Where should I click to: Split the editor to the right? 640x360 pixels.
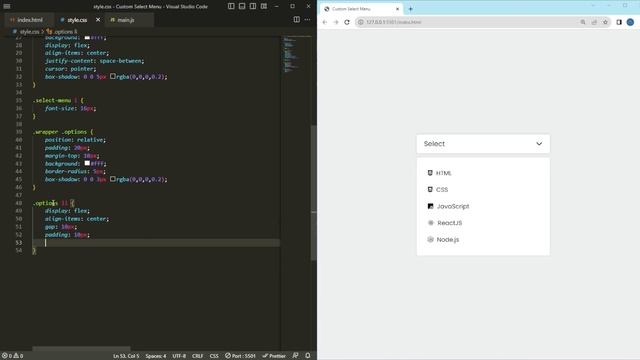(297, 20)
